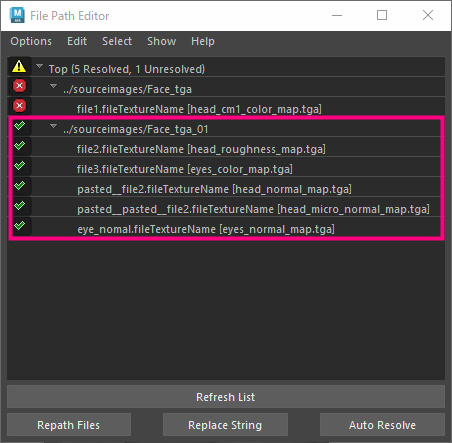Collapse the Top root tree node
Image resolution: width=452 pixels, height=443 pixels.
39,66
